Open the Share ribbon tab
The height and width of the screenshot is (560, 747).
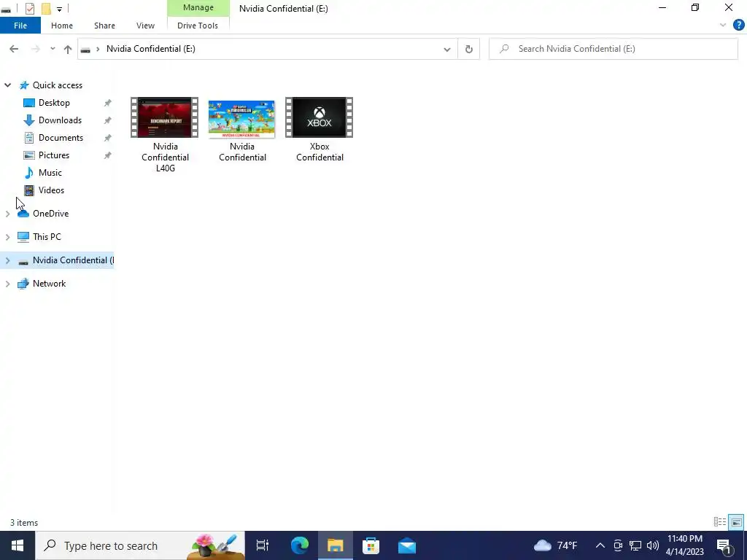point(104,26)
